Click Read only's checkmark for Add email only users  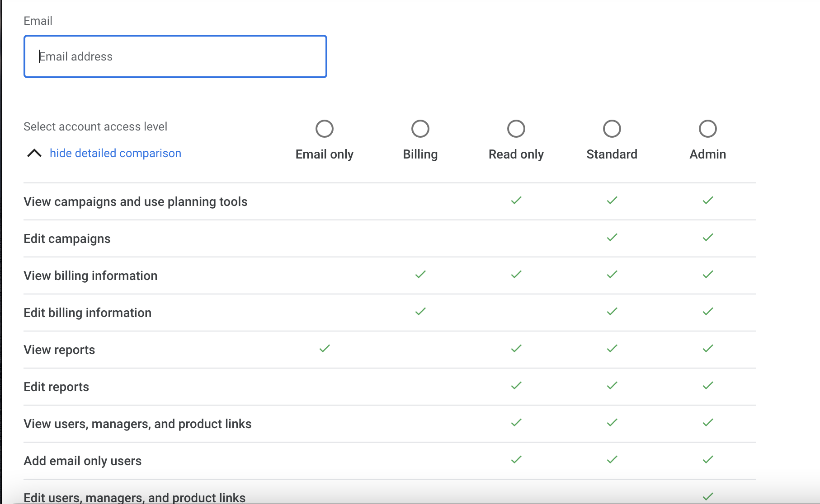point(516,459)
